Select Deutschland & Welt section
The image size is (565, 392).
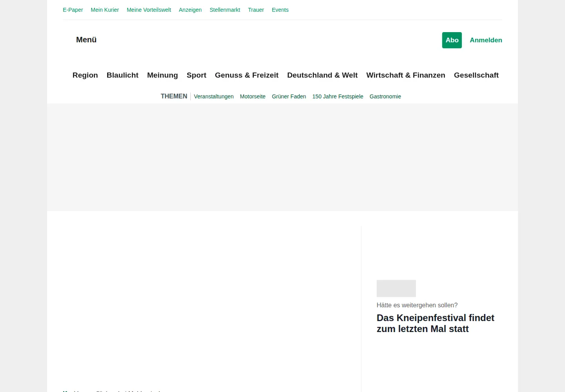click(323, 75)
